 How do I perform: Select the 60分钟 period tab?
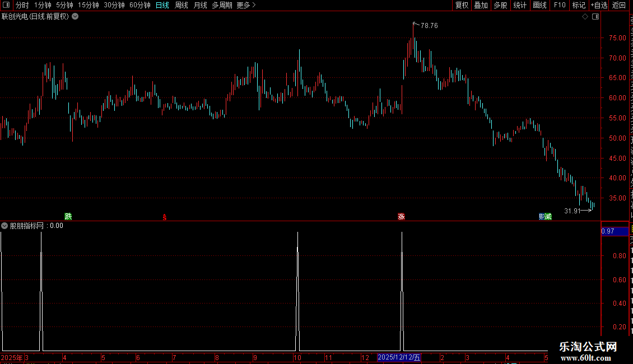point(140,5)
